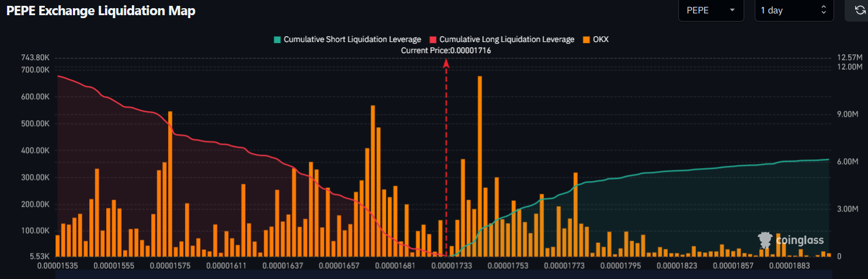
Task: Click the refresh chart icon
Action: coord(860,10)
